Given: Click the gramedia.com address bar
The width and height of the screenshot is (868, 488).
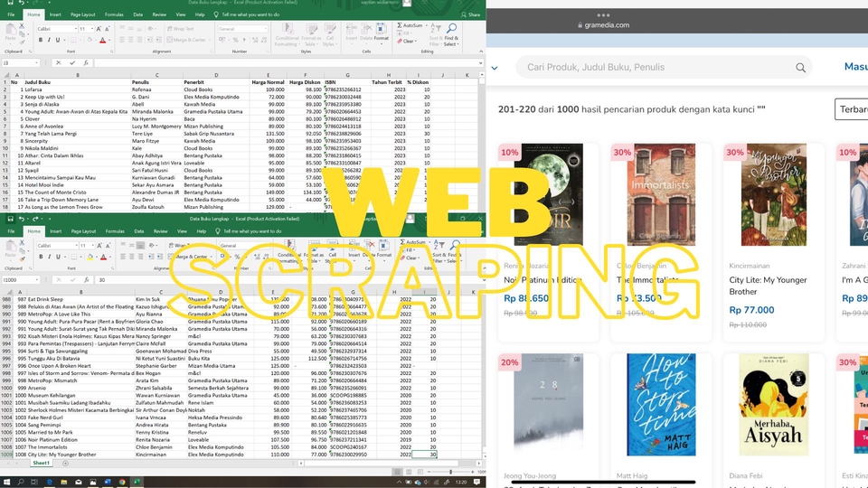Looking at the screenshot, I should click(x=603, y=25).
